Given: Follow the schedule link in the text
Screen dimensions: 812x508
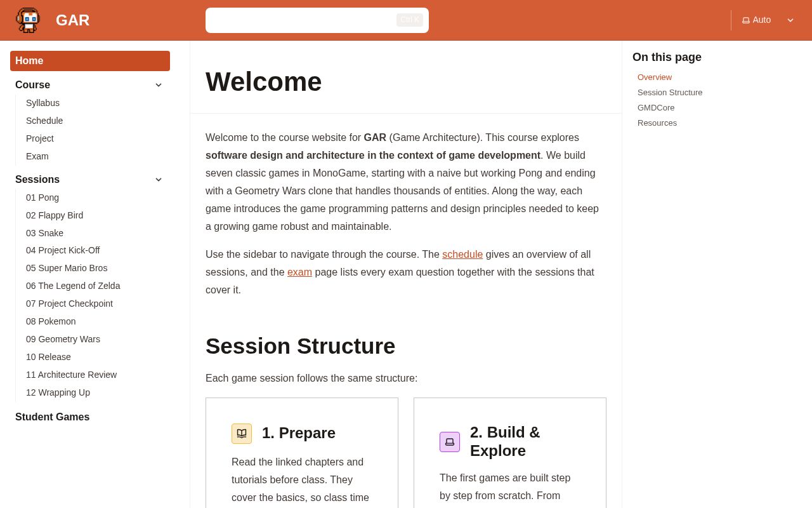Looking at the screenshot, I should pos(462,255).
